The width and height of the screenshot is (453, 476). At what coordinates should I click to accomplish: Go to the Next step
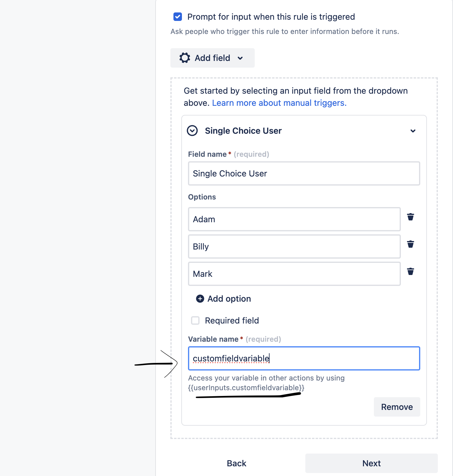tap(371, 463)
